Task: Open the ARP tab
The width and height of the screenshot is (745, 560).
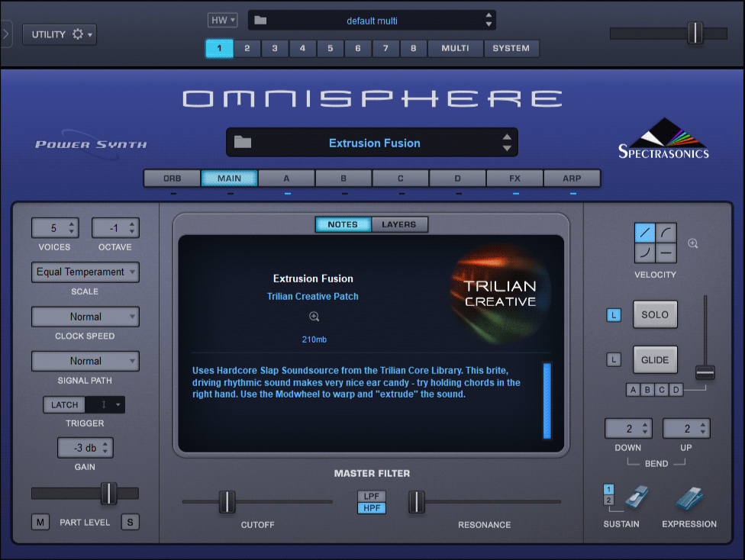Action: click(572, 178)
